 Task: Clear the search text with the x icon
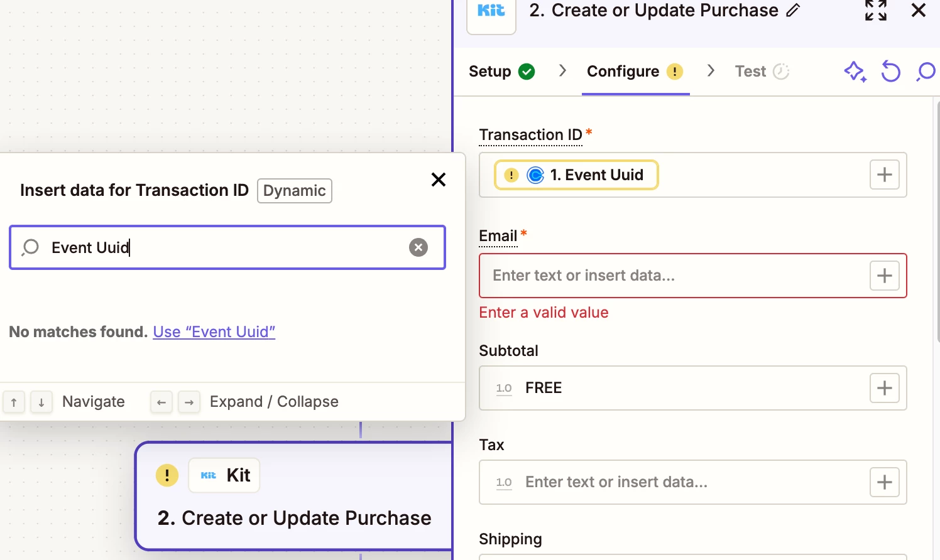point(418,247)
